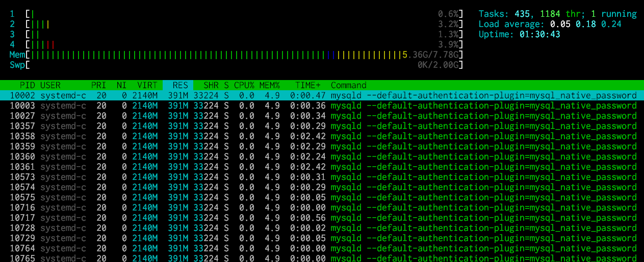Screen dimensions: 644x262
Task: Select the process row with PID 10575
Action: point(322,197)
